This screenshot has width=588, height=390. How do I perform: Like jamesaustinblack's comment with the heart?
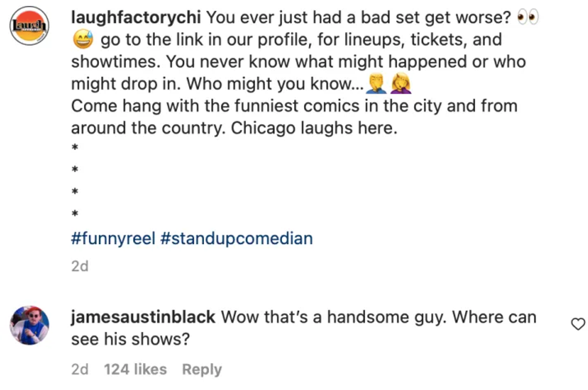click(577, 324)
